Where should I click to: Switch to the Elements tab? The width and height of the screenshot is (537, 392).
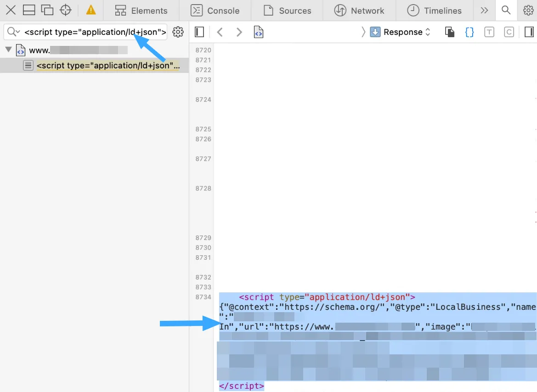[141, 11]
